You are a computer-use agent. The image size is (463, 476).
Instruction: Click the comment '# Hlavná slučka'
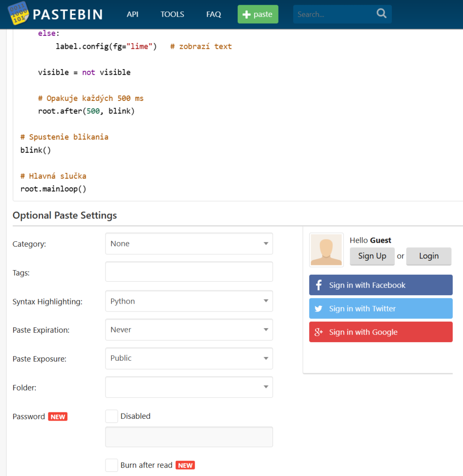tap(53, 176)
